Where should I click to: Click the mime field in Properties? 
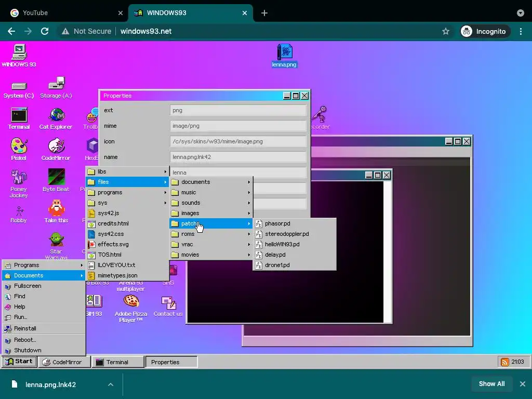(x=238, y=126)
